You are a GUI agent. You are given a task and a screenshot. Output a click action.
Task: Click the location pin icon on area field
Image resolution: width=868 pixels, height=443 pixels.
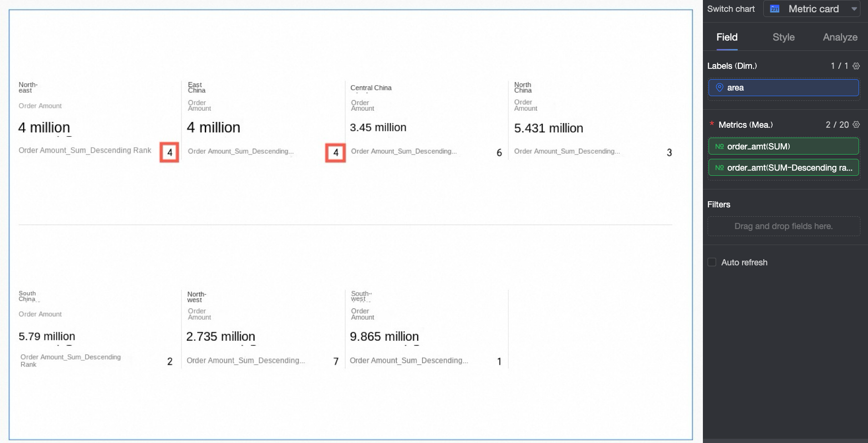coord(719,88)
